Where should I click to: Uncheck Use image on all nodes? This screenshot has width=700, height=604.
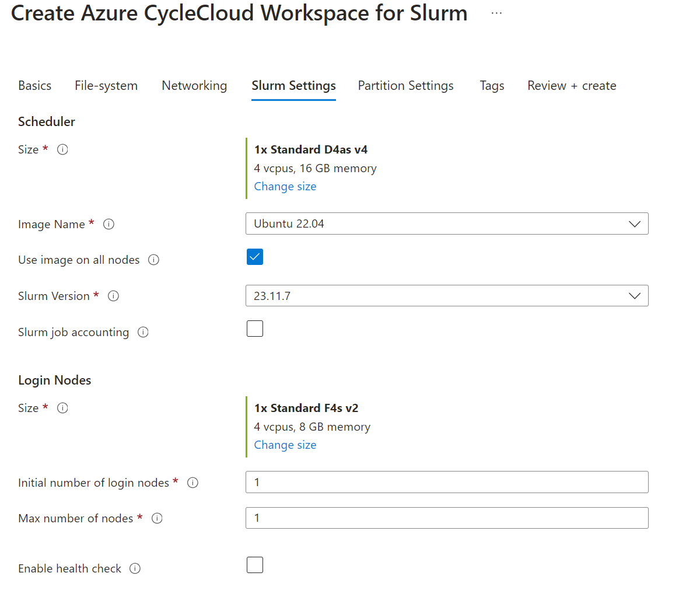coord(255,257)
